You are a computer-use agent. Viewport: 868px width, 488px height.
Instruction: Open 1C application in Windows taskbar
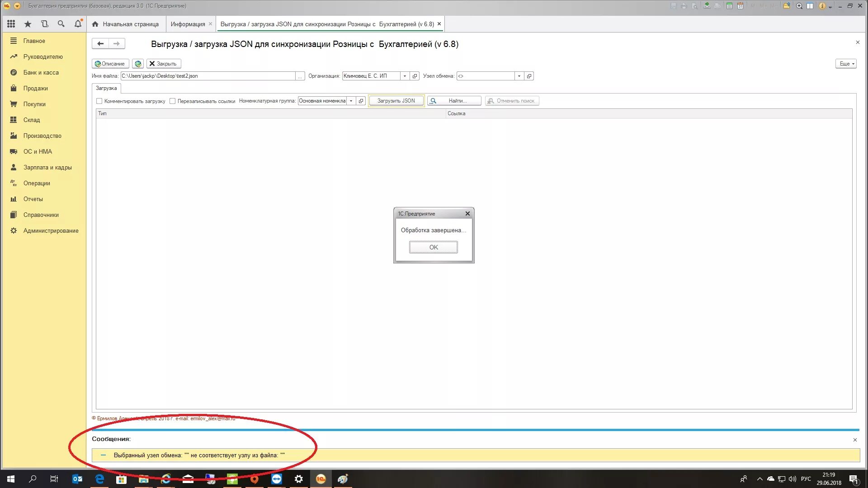(321, 479)
